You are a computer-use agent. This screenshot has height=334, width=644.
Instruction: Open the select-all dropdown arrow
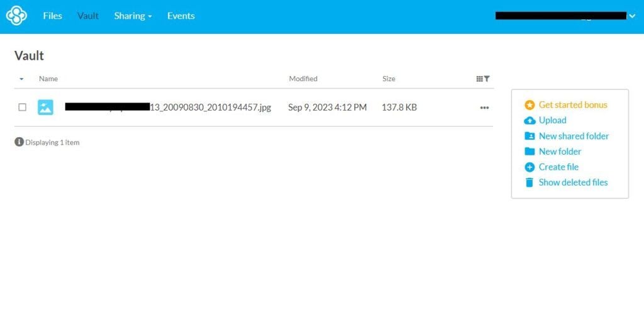coord(21,79)
